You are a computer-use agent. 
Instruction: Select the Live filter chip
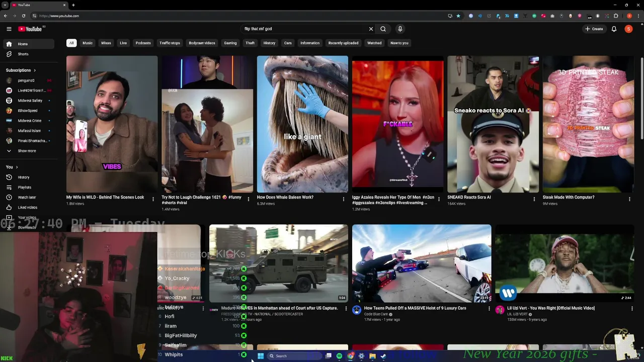(x=123, y=43)
